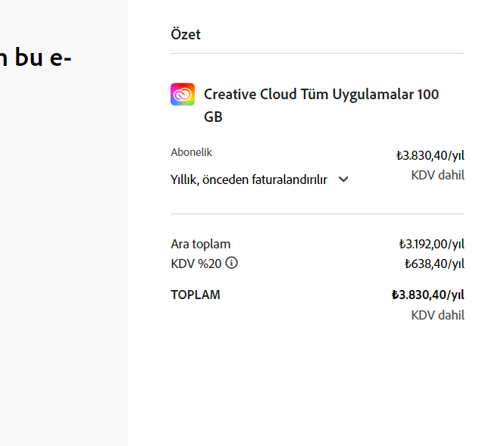Image resolution: width=504 pixels, height=446 pixels.
Task: Select the subscription price beside the Abonelik label
Action: coord(430,156)
